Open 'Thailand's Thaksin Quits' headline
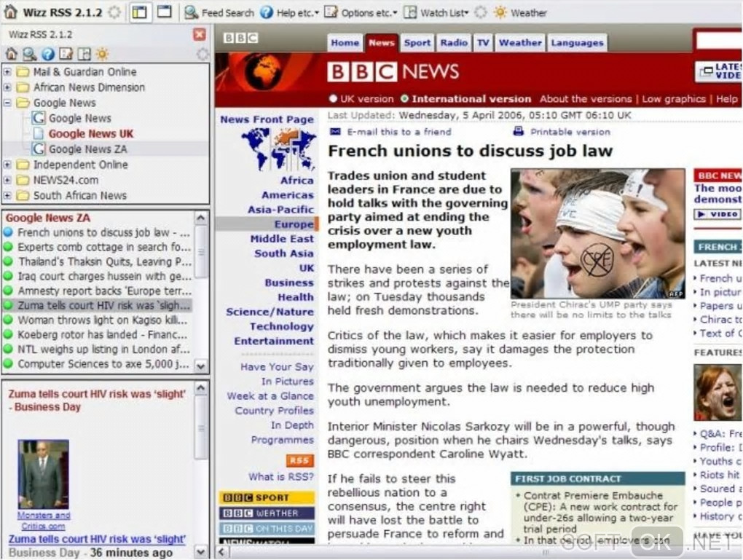This screenshot has width=743, height=560. point(97,262)
